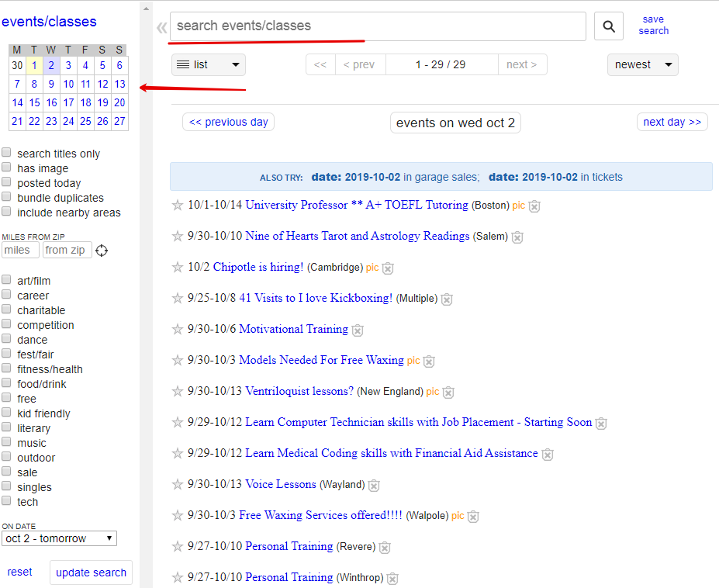719x588 pixels.
Task: Star the Learn Computer Technician listing
Action: tap(178, 422)
